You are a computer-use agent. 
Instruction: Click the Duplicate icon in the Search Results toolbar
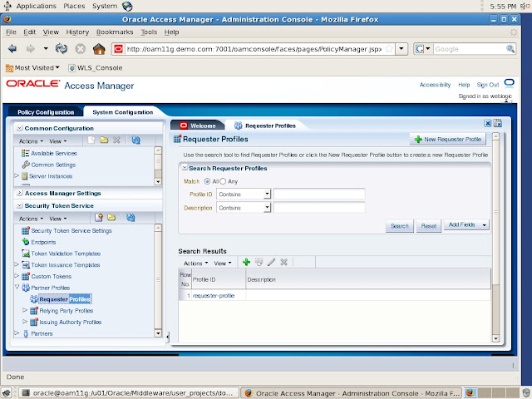[x=259, y=262]
